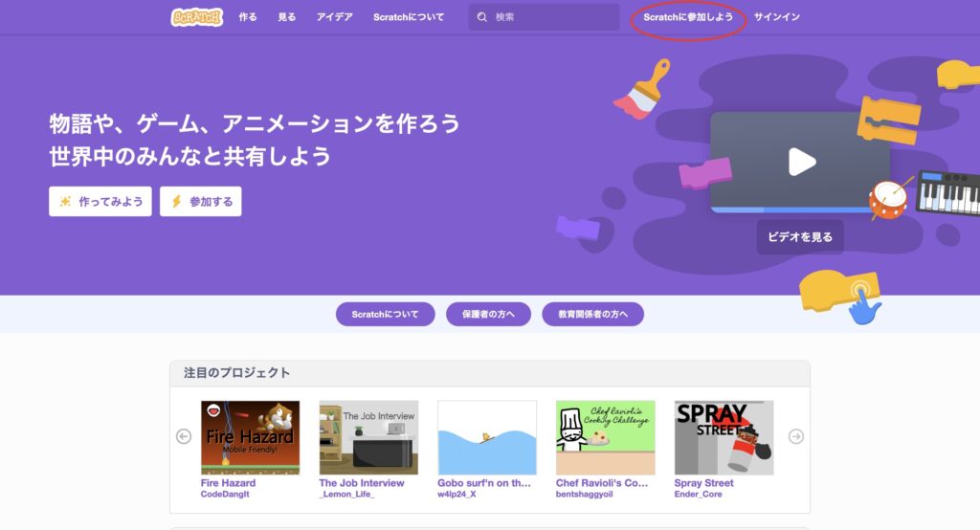Screen dimensions: 980x530
Task: Click the ビデオを見る button
Action: click(x=800, y=237)
